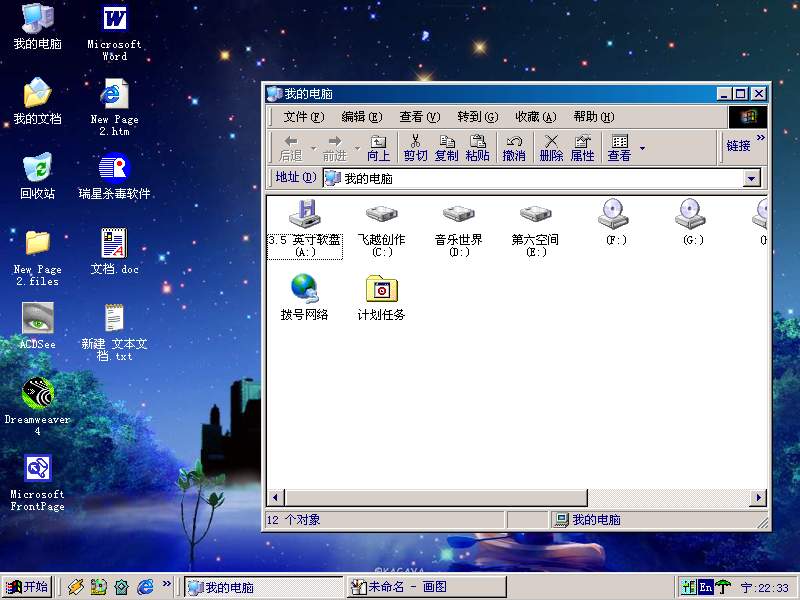Click the first quick launch icon
The width and height of the screenshot is (800, 600).
76,587
